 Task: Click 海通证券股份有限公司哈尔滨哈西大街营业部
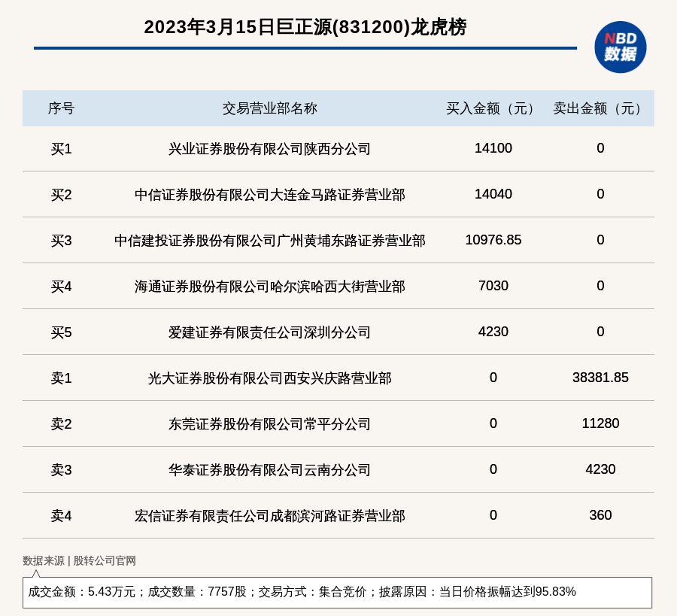[270, 287]
